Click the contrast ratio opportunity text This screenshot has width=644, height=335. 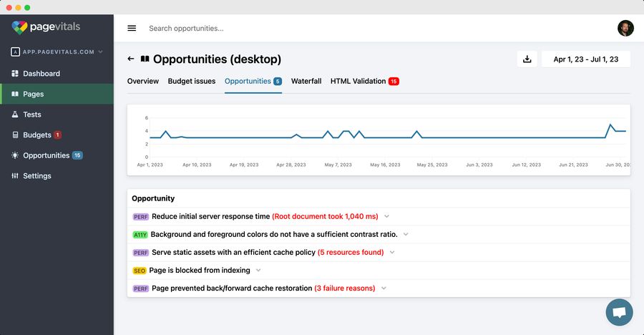pos(274,234)
